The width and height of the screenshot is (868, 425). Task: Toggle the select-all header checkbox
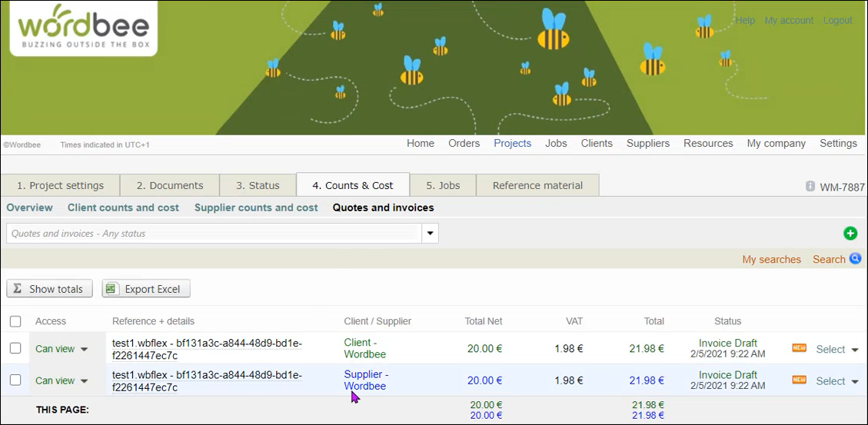15,321
